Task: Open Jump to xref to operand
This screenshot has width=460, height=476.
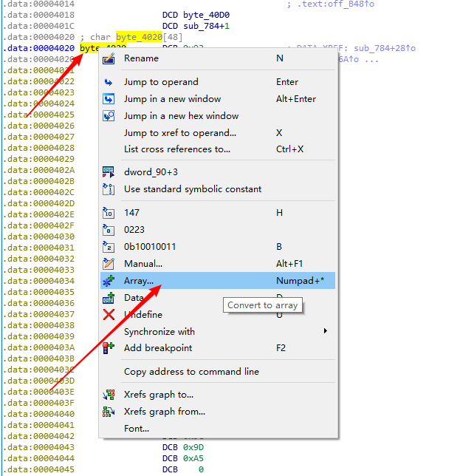Action: pos(218,133)
